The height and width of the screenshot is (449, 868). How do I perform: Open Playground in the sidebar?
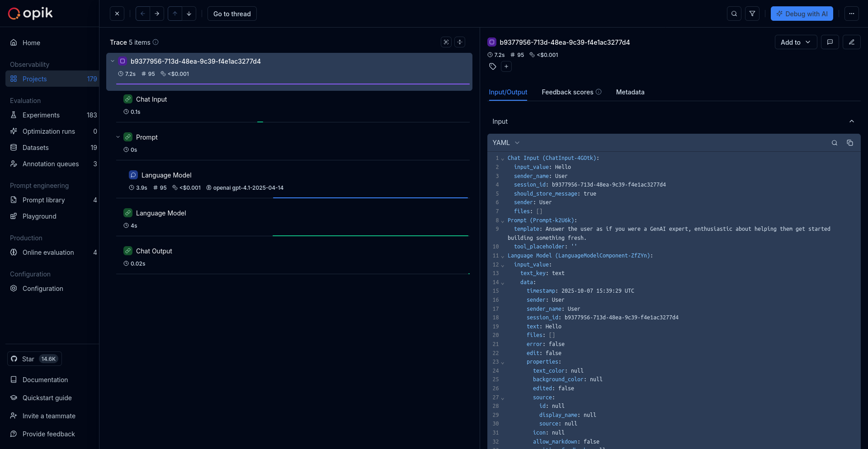[39, 216]
